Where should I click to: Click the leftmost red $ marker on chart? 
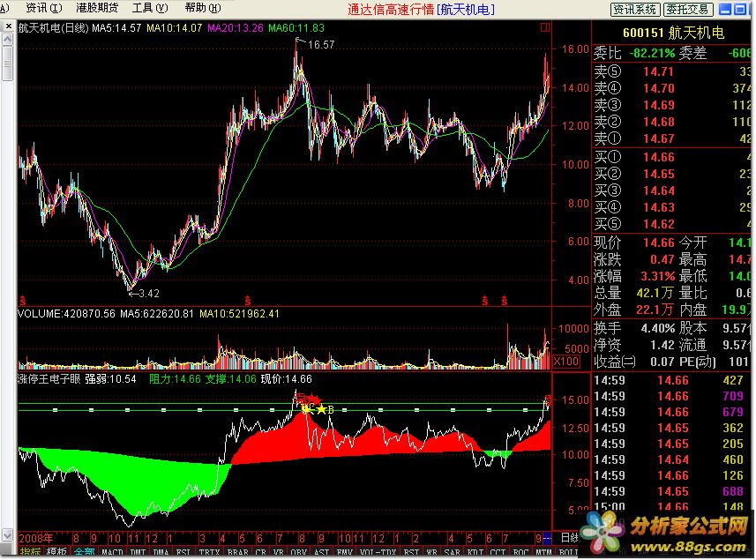click(x=23, y=302)
